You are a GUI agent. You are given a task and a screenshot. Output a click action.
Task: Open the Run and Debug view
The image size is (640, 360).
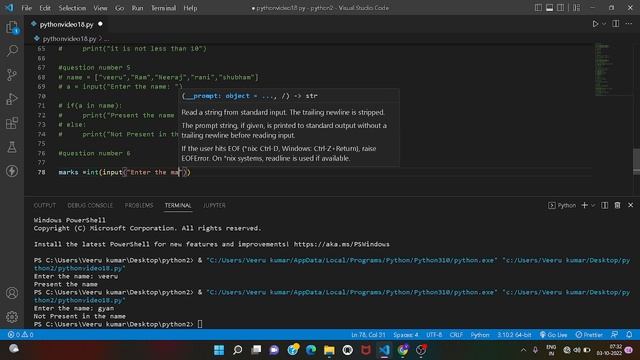(12, 99)
